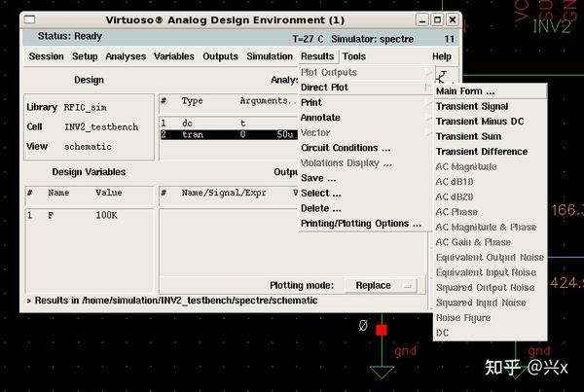Select Select ... in Results menu
Image resolution: width=584 pixels, height=392 pixels.
click(x=365, y=194)
